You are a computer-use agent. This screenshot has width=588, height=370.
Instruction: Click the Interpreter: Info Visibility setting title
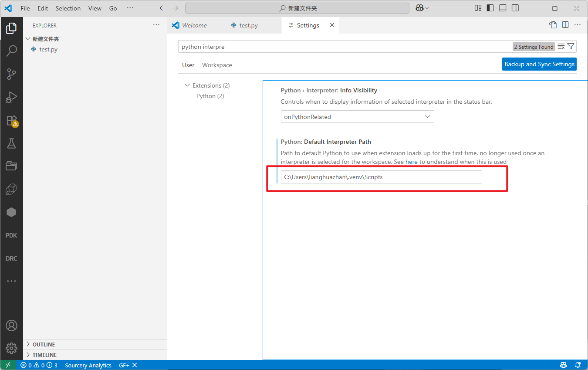[329, 90]
